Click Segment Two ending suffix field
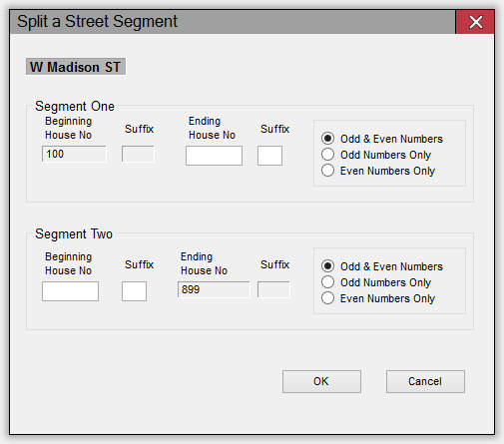This screenshot has width=504, height=444. click(x=273, y=289)
